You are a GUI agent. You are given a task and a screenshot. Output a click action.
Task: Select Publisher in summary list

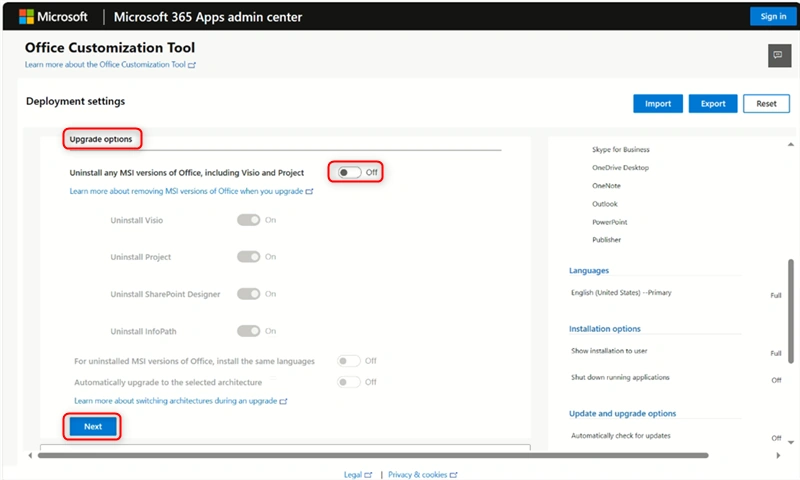607,240
